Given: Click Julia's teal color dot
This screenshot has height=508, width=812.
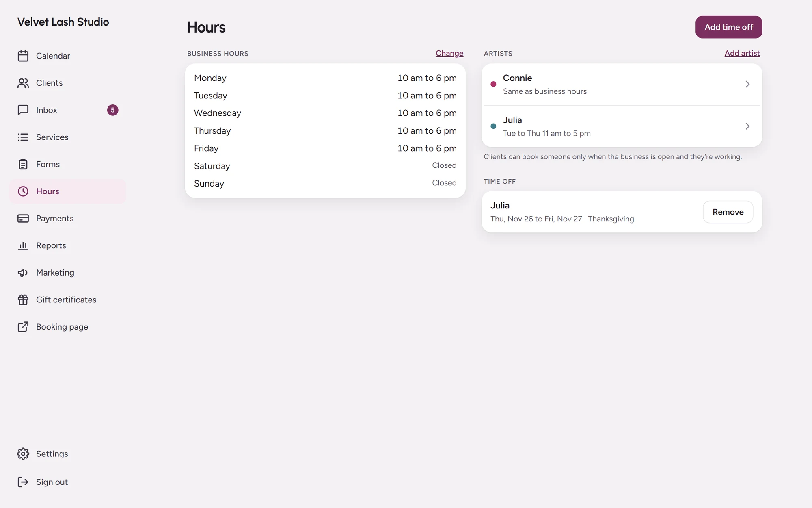Looking at the screenshot, I should tap(493, 126).
